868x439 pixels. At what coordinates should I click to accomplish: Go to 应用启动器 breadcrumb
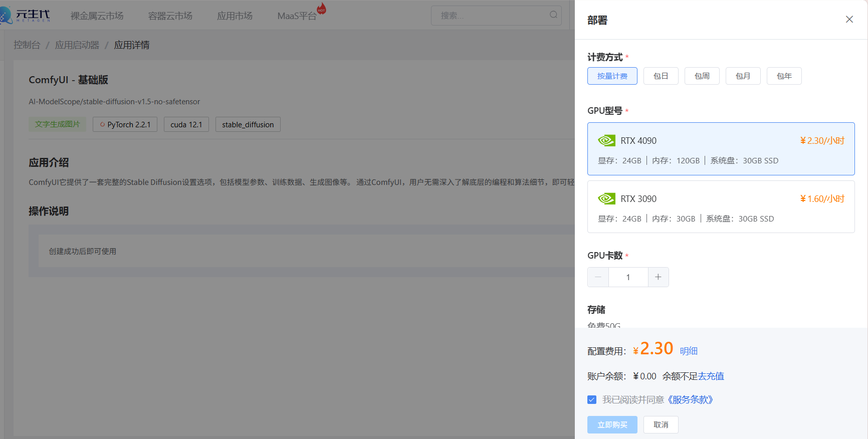click(77, 45)
